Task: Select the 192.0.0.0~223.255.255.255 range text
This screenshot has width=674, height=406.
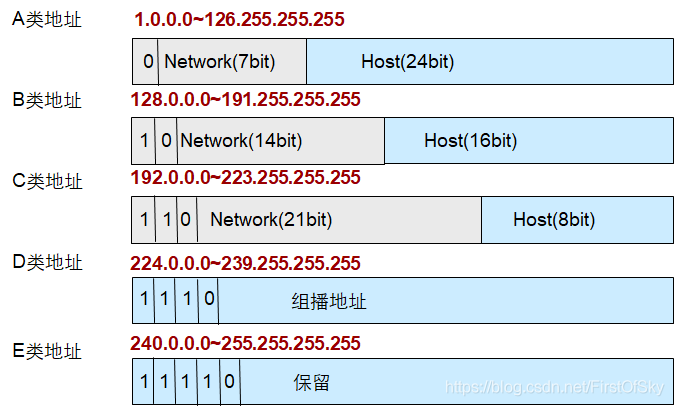Action: (x=245, y=177)
